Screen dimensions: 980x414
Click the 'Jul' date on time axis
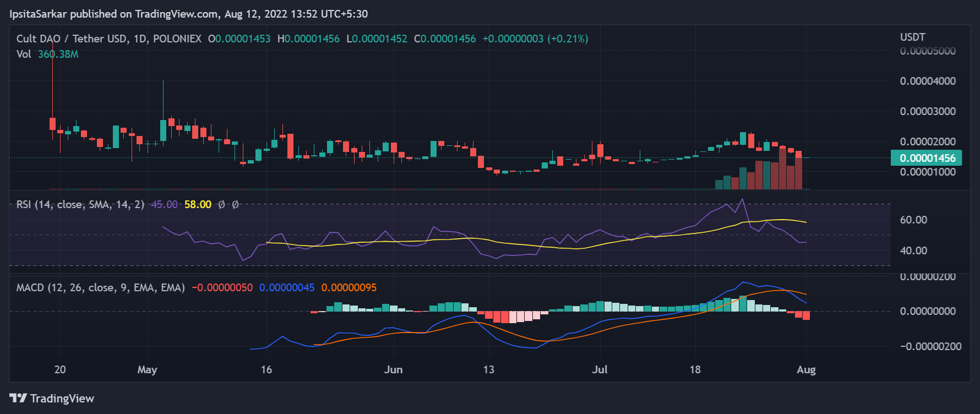600,369
